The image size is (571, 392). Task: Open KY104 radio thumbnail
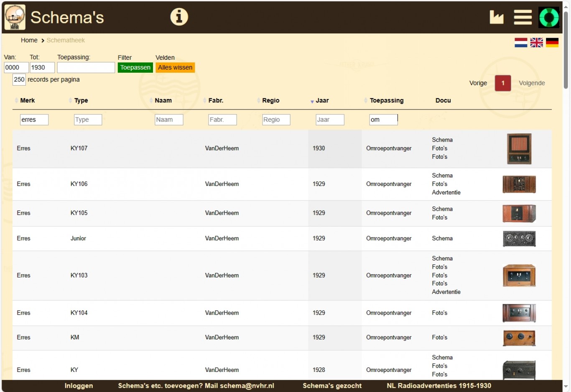pos(519,313)
